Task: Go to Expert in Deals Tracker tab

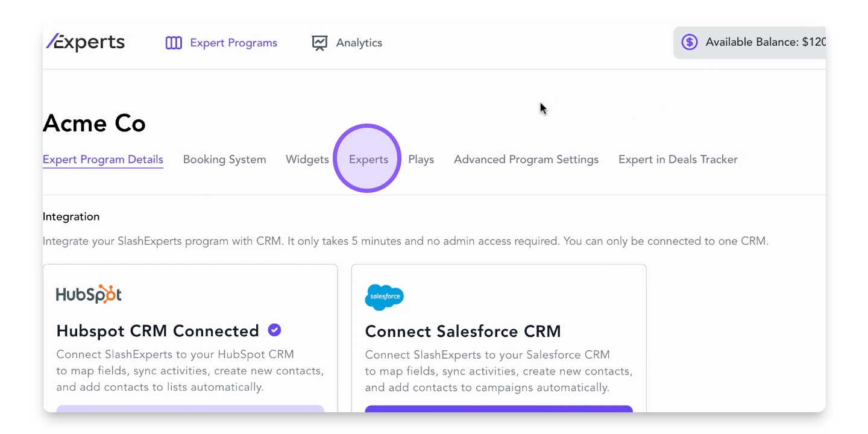Action: [678, 160]
